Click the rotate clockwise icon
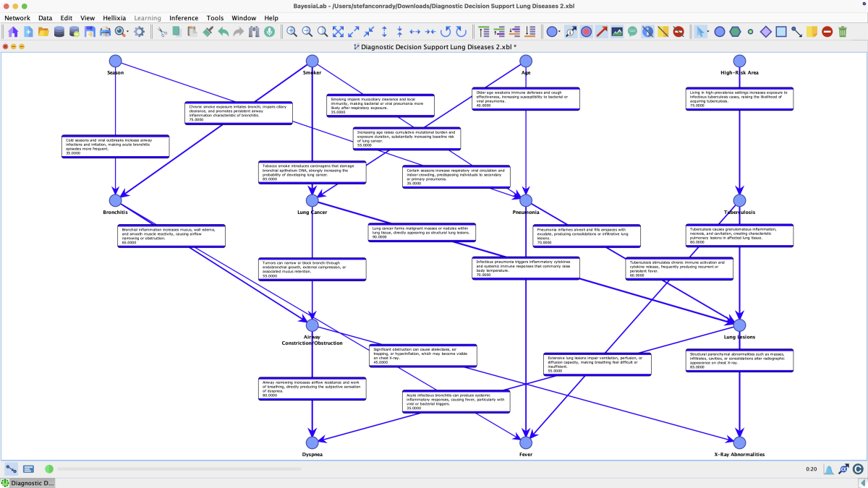 coord(461,32)
